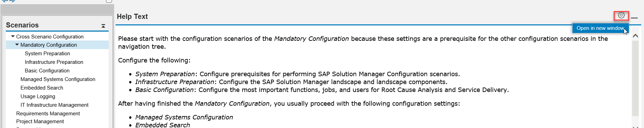The height and width of the screenshot is (128, 644).
Task: Select System Preparation in scenarios tree
Action: click(47, 54)
